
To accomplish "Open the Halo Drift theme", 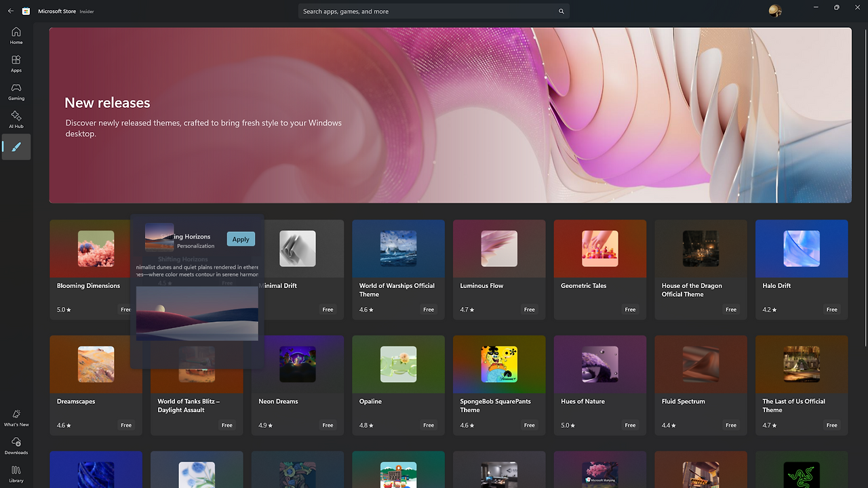I will (801, 269).
